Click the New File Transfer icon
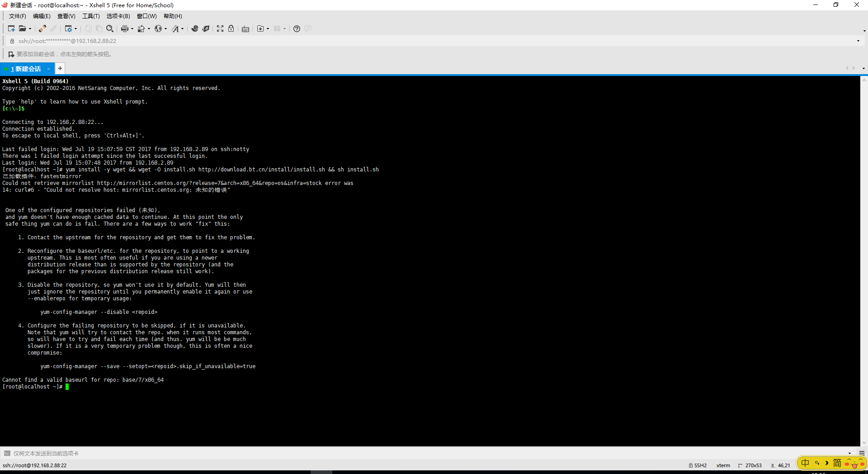 click(260, 28)
